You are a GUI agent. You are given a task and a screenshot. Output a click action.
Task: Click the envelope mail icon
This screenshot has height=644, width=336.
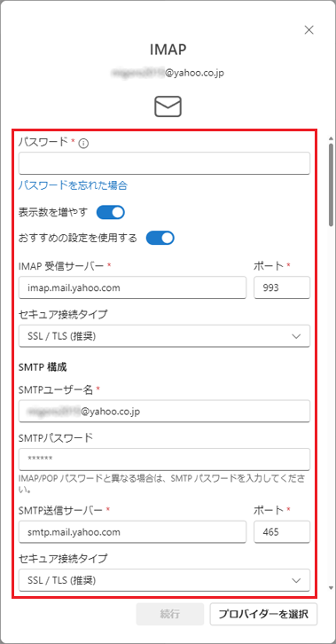coord(168,106)
